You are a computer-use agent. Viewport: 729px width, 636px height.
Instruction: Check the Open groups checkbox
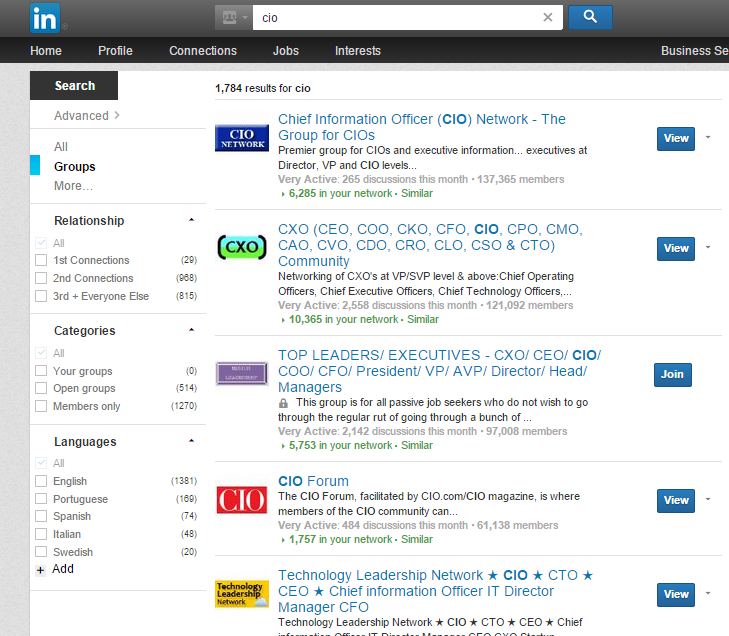[x=41, y=388]
